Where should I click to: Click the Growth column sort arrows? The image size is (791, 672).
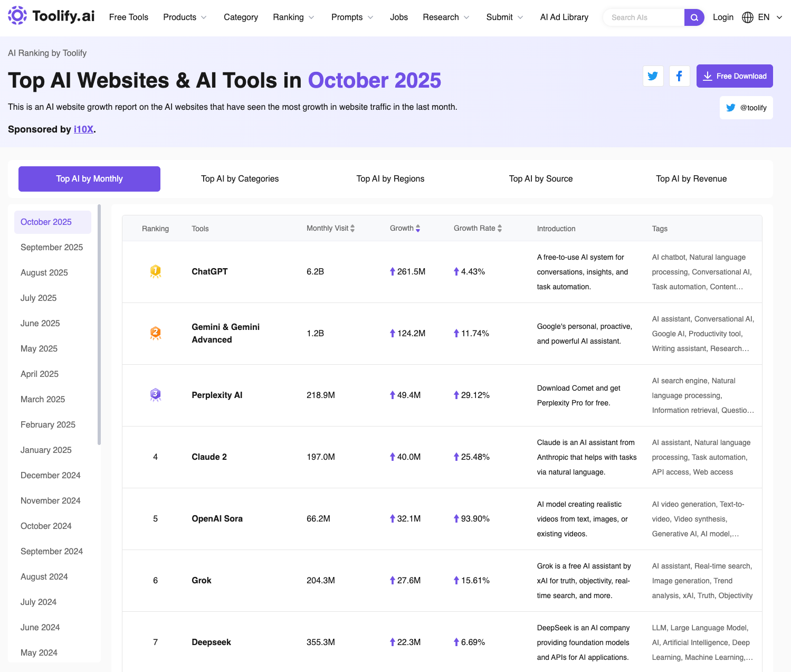click(x=418, y=229)
